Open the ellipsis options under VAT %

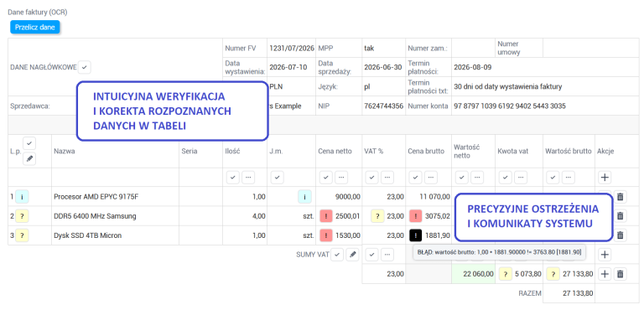click(387, 178)
